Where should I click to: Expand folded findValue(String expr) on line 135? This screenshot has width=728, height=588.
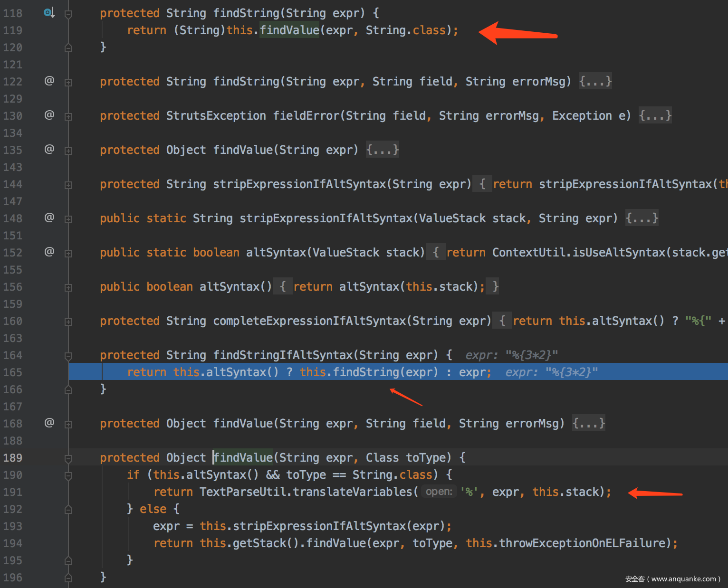click(68, 151)
